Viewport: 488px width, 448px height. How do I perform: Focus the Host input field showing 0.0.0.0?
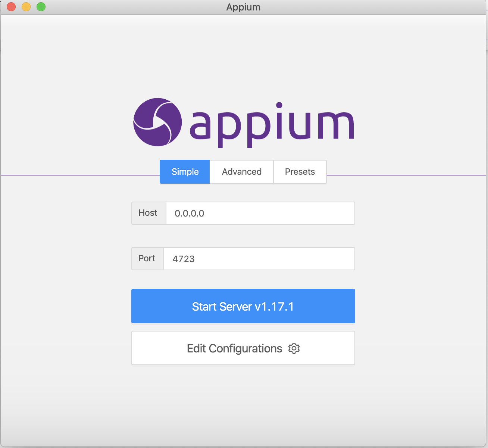coord(260,213)
